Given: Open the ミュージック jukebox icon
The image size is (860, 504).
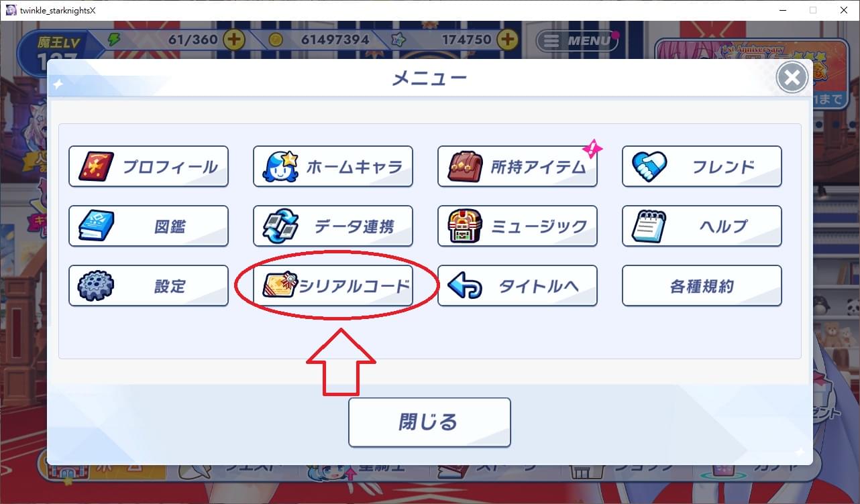Looking at the screenshot, I should click(465, 227).
